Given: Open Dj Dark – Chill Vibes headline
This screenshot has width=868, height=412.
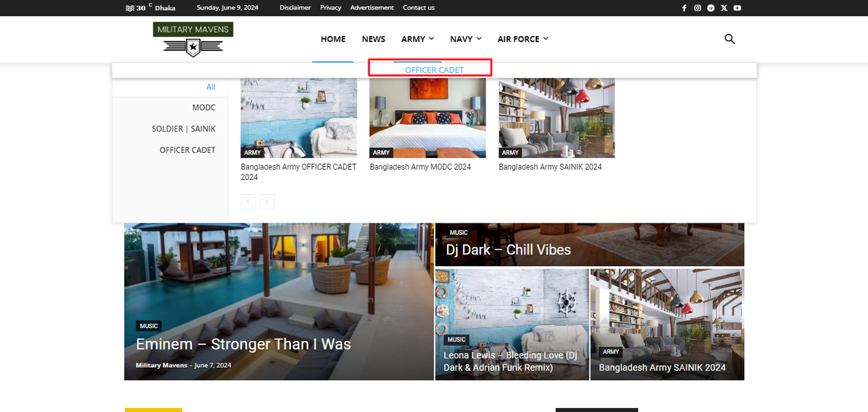Looking at the screenshot, I should [x=508, y=250].
